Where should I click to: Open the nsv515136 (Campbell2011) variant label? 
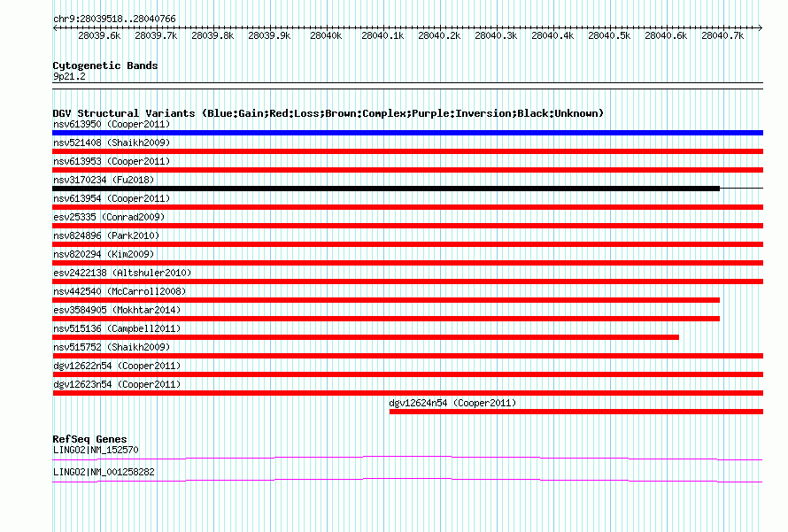pyautogui.click(x=117, y=328)
